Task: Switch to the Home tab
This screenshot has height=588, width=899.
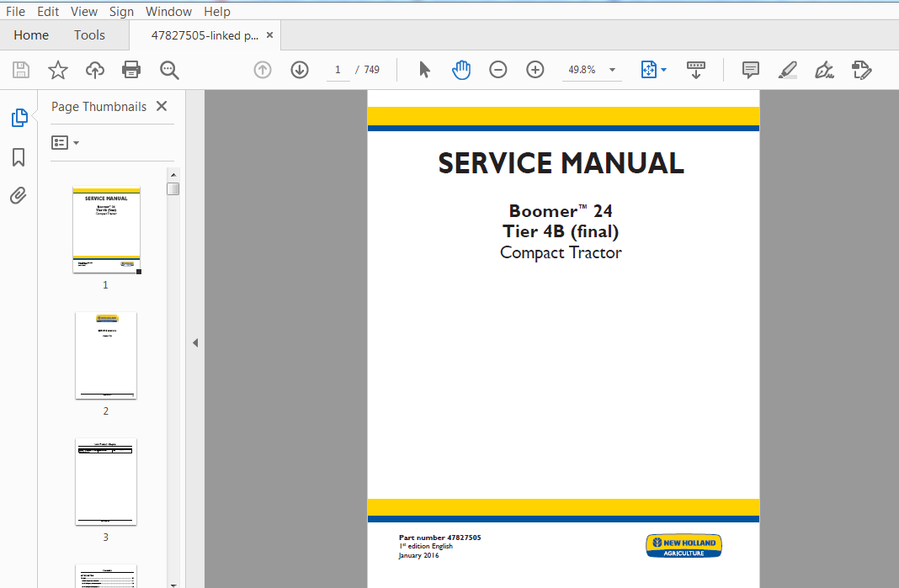Action: coord(31,35)
